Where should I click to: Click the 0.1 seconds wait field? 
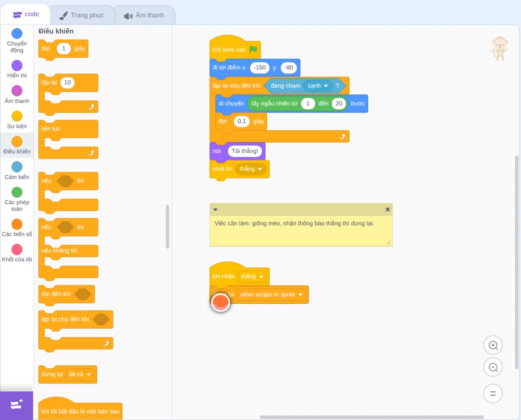242,121
